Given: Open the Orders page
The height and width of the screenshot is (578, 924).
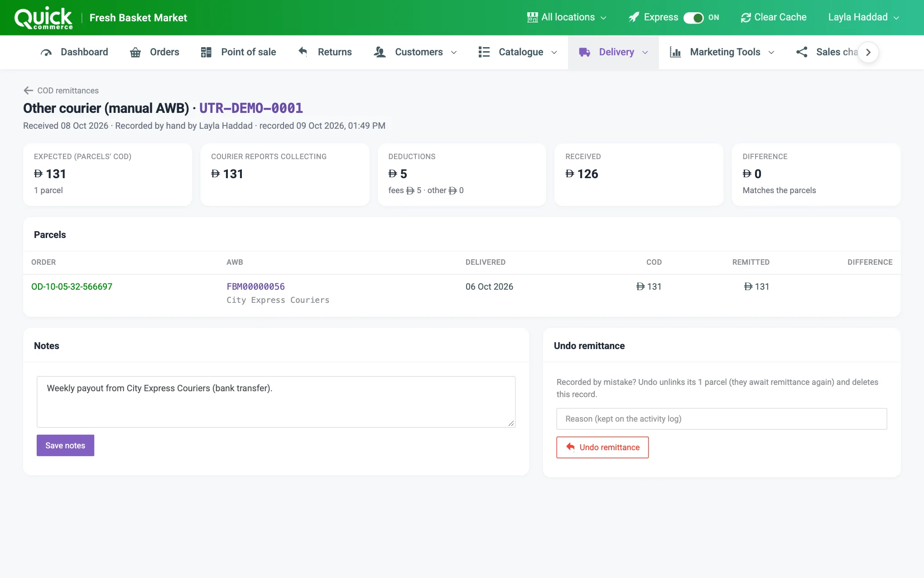Looking at the screenshot, I should [x=154, y=52].
